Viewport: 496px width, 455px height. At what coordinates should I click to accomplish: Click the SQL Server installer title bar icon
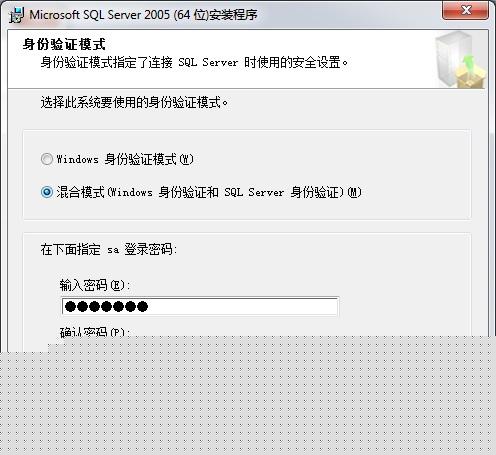coord(17,15)
